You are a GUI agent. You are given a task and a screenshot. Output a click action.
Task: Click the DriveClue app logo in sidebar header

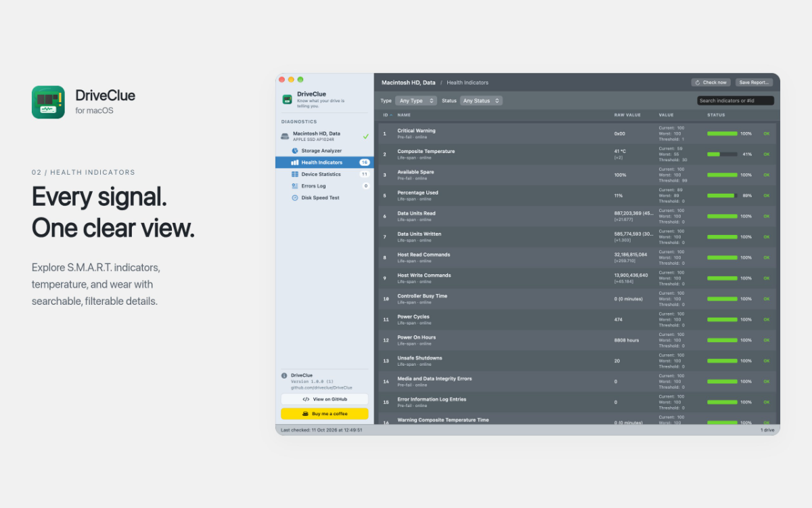[x=287, y=100]
